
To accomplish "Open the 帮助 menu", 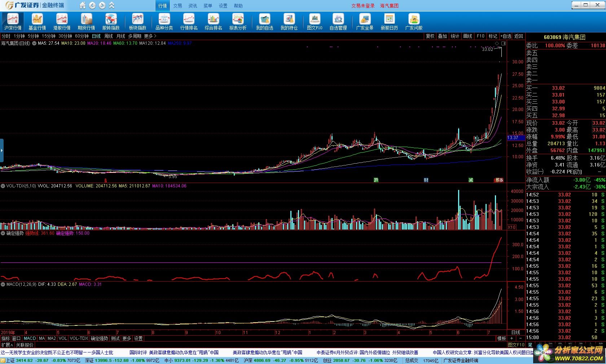I will click(238, 6).
